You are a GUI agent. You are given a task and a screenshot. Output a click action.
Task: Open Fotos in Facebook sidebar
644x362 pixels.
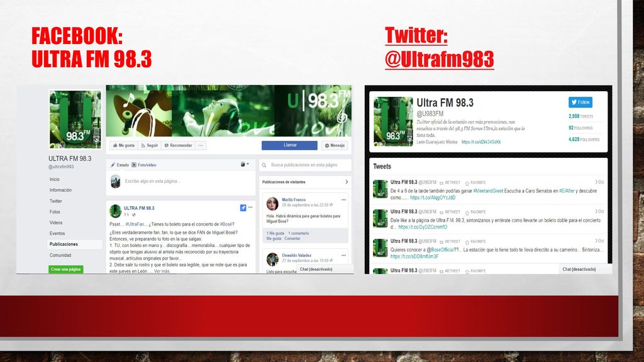point(55,212)
